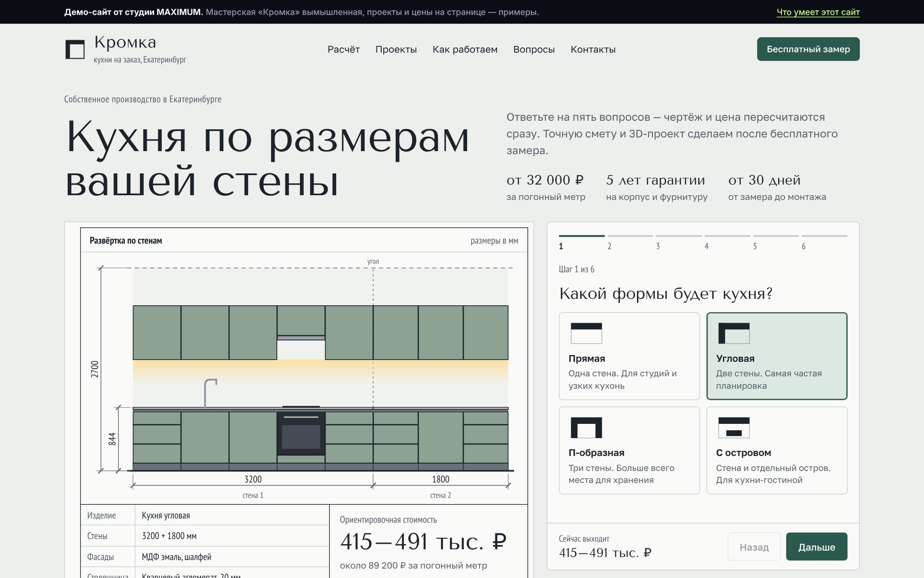This screenshot has width=924, height=578.
Task: Click the island kitchen layout icon
Action: (x=734, y=427)
